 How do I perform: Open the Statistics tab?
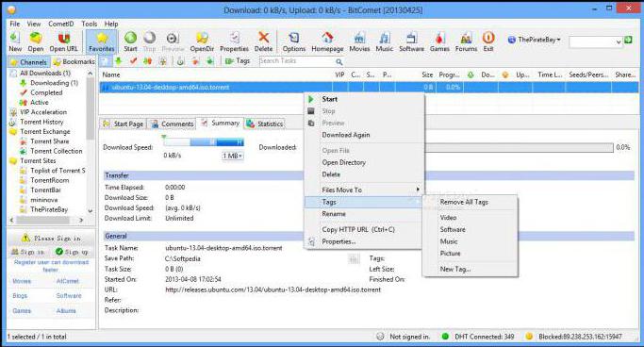[x=265, y=124]
